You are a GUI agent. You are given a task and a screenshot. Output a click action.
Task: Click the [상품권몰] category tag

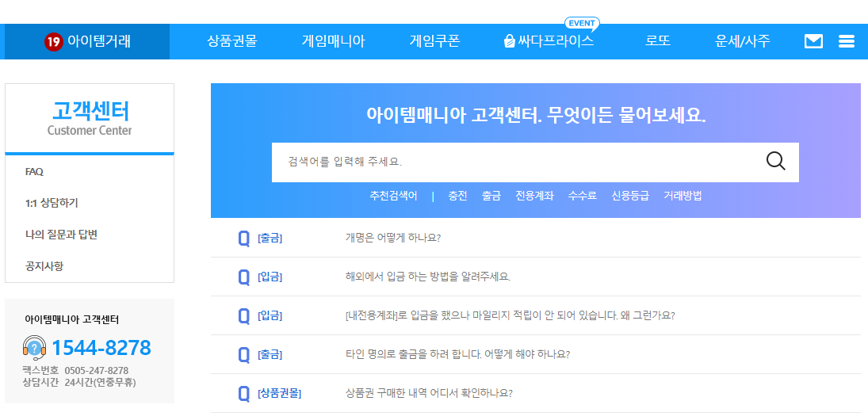pos(280,393)
